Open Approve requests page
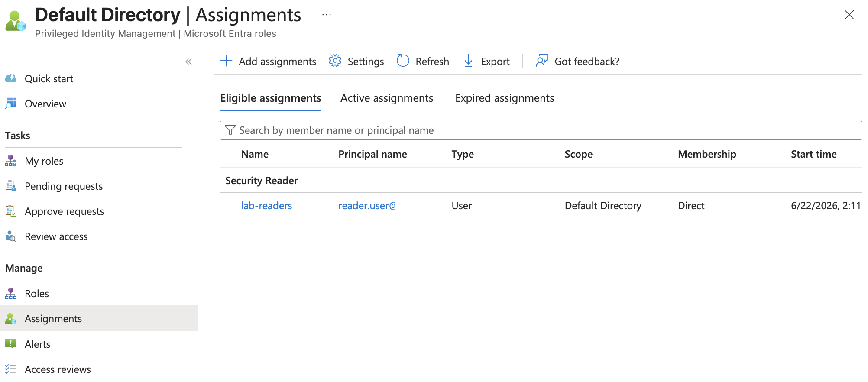This screenshot has width=868, height=382. pyautogui.click(x=65, y=211)
